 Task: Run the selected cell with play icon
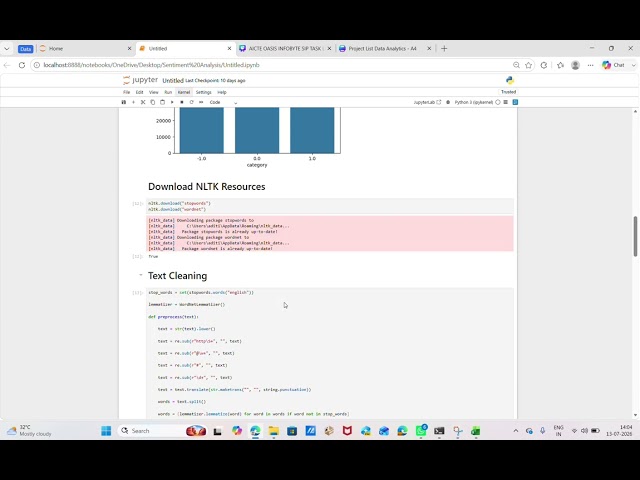pos(172,102)
